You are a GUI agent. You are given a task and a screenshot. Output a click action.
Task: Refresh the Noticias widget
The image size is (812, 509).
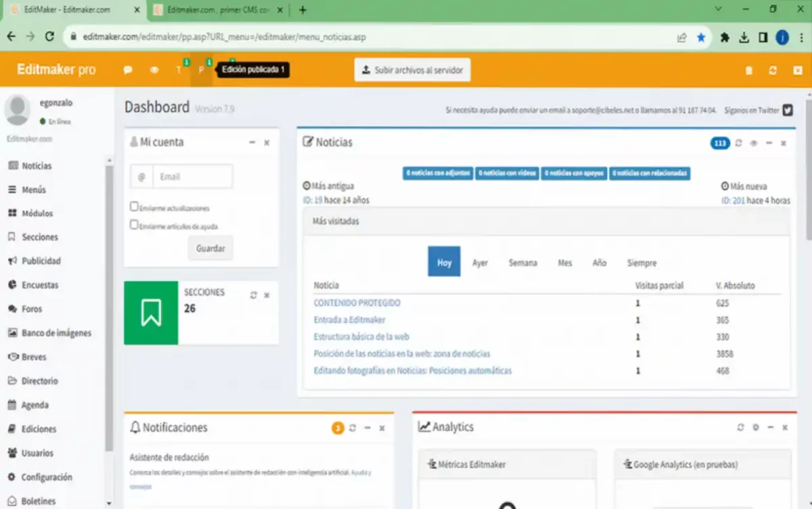click(739, 143)
